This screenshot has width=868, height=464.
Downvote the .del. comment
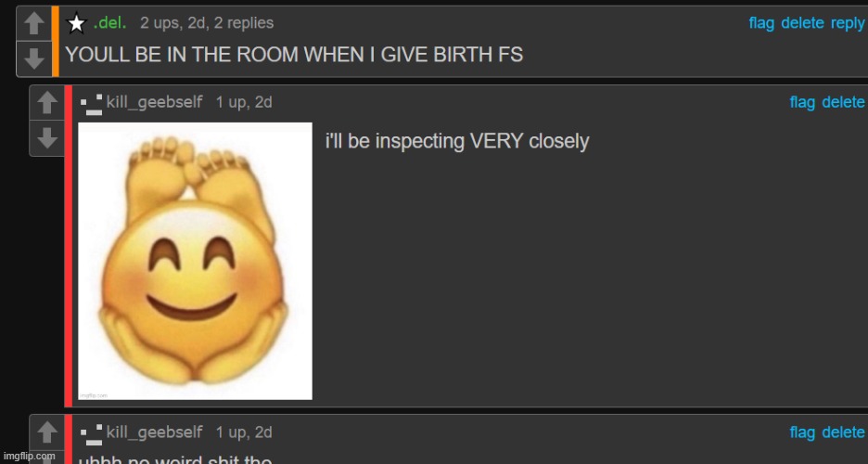point(33,58)
